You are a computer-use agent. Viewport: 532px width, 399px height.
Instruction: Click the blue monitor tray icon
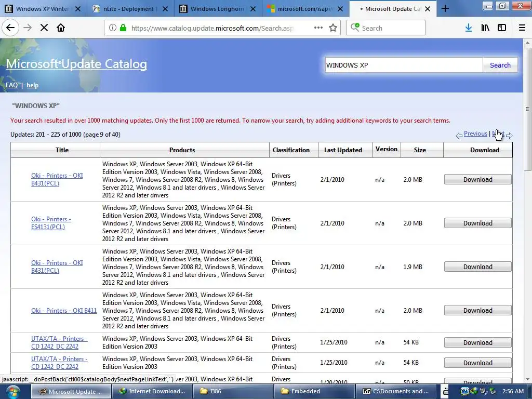click(464, 391)
